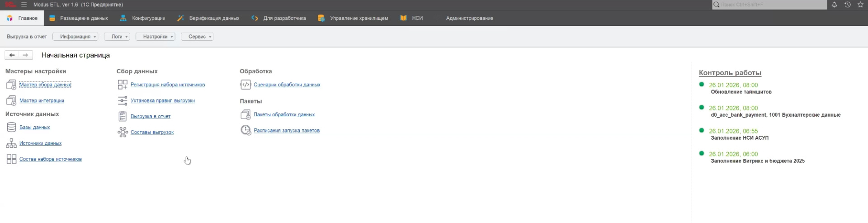Go forward with the right arrow button
Image resolution: width=868 pixels, height=223 pixels.
coord(26,55)
